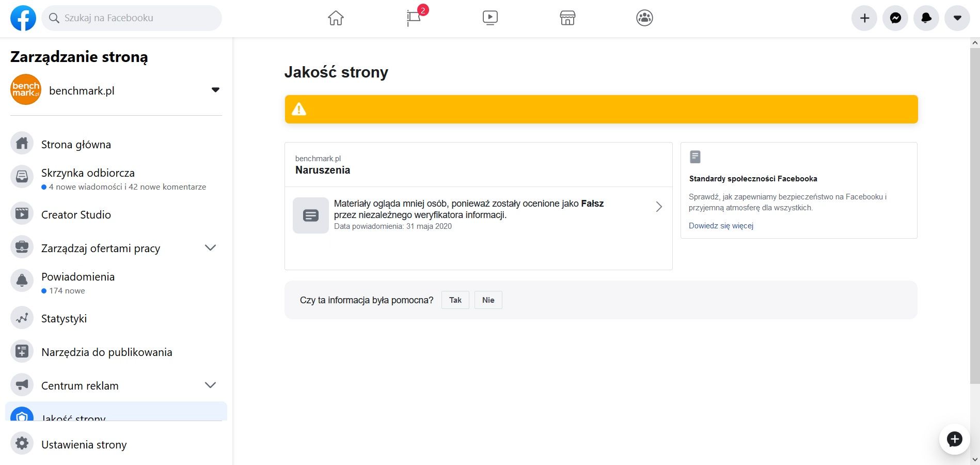This screenshot has width=980, height=465.
Task: Click the 174 nowe notifications text
Action: pyautogui.click(x=67, y=291)
